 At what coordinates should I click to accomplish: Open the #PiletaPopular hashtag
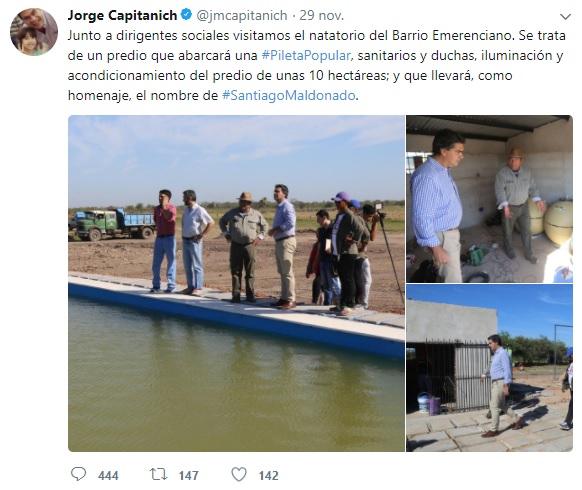click(x=306, y=56)
